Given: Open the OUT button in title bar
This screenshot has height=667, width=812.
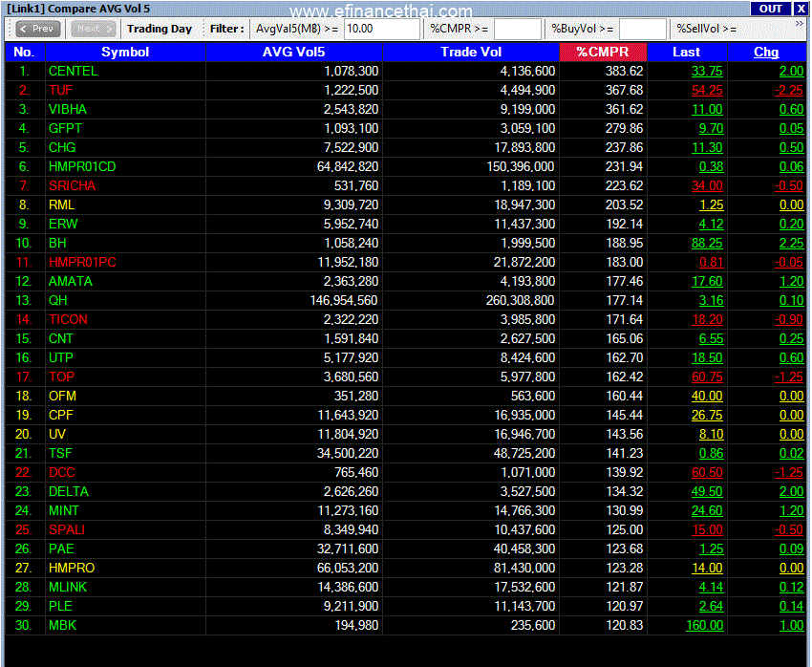Looking at the screenshot, I should point(771,9).
